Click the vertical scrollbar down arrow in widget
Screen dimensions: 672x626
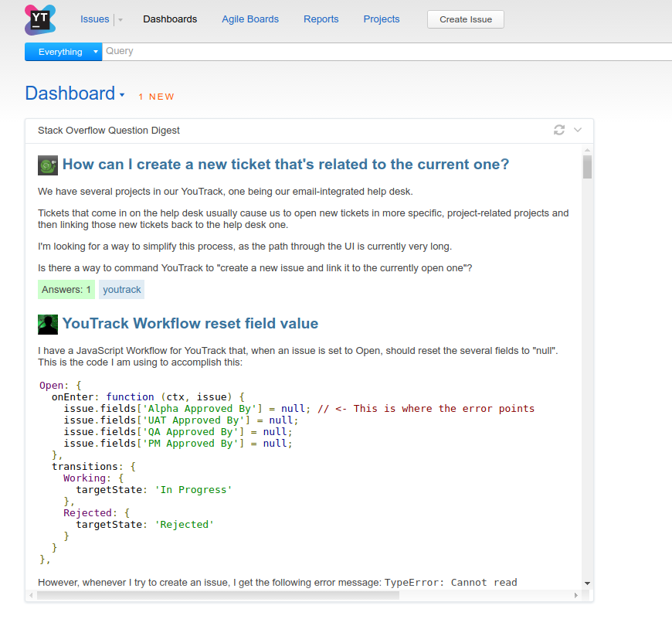(587, 583)
